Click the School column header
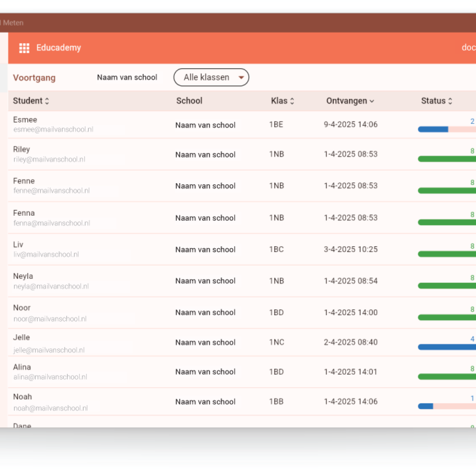 [x=189, y=101]
